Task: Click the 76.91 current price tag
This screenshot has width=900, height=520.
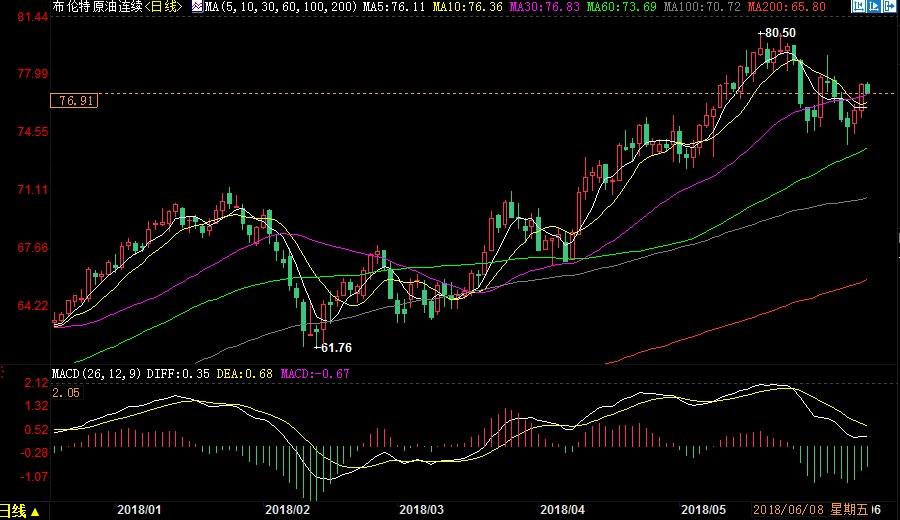Action: [x=77, y=101]
